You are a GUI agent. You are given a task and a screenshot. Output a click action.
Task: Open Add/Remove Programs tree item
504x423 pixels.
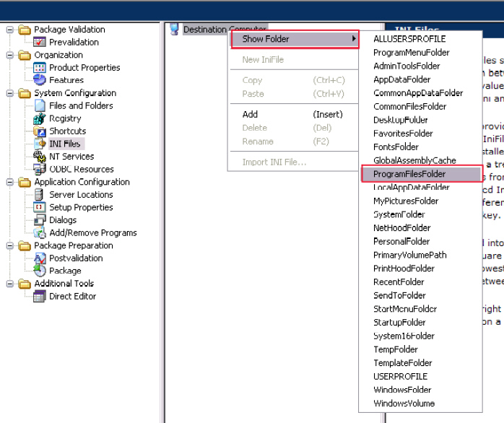click(x=92, y=233)
